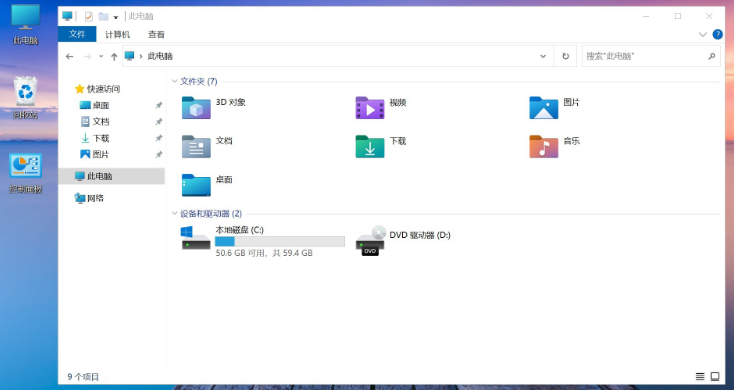Open the 视频 folder icon
This screenshot has height=390, width=734.
tap(370, 107)
